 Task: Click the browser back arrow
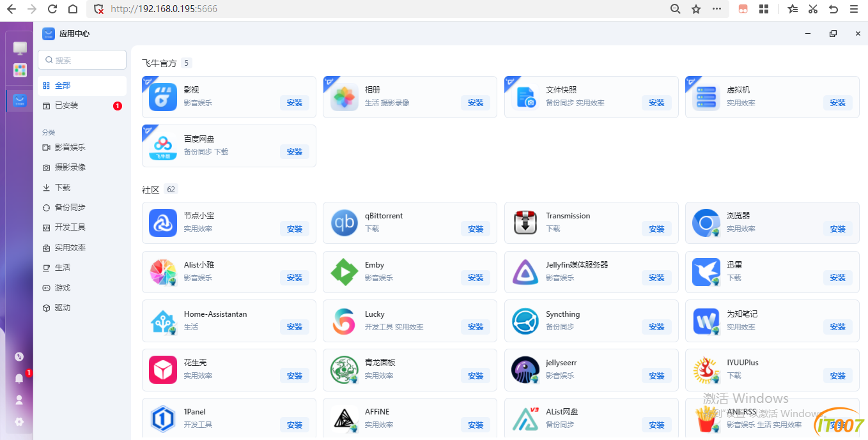coord(11,9)
